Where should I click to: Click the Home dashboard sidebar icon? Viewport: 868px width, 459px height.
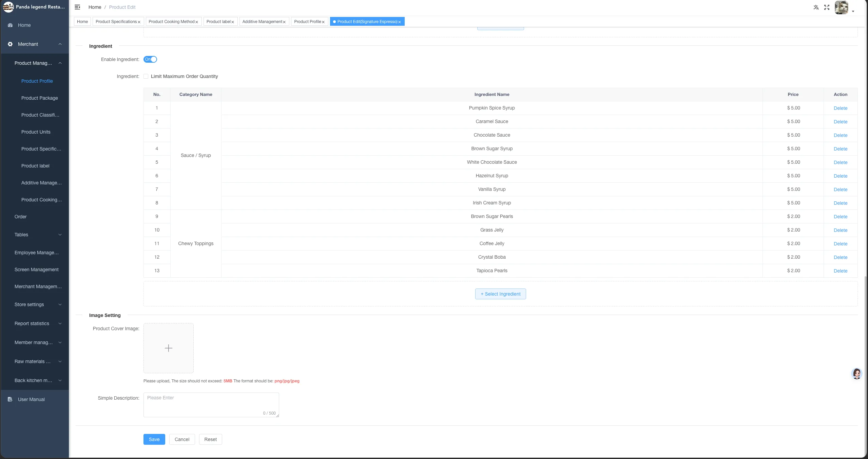10,25
